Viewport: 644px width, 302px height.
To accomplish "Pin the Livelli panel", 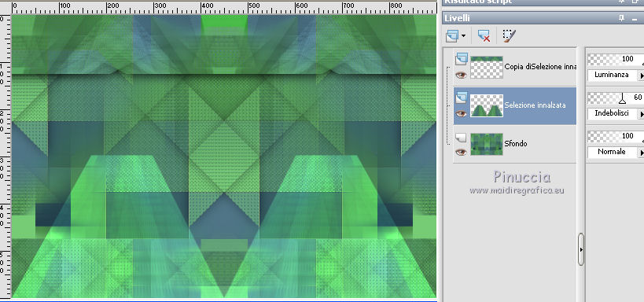I will [621, 18].
